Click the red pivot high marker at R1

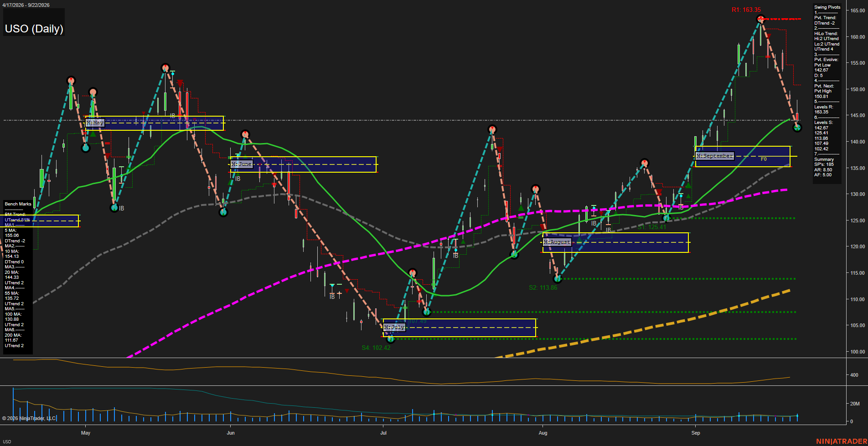tap(760, 19)
